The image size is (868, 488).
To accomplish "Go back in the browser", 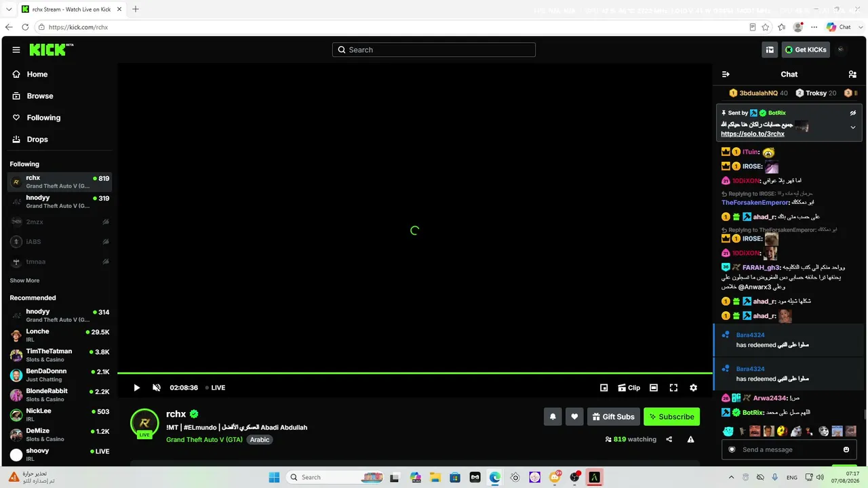I will (9, 27).
